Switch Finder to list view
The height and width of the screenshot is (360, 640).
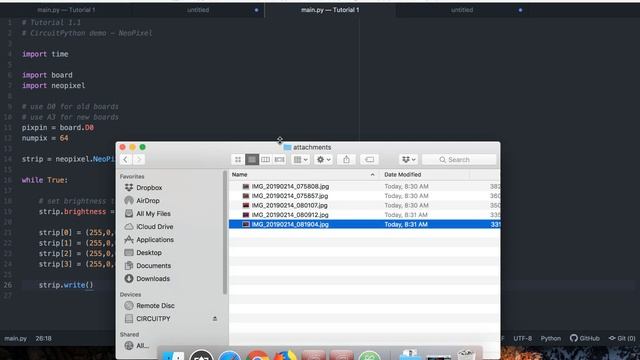pos(252,160)
